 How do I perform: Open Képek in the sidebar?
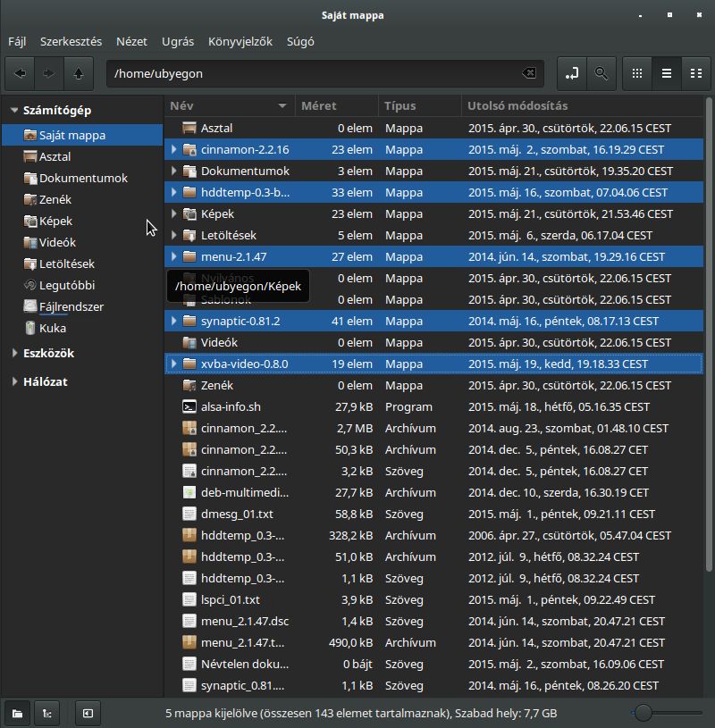pyautogui.click(x=82, y=221)
